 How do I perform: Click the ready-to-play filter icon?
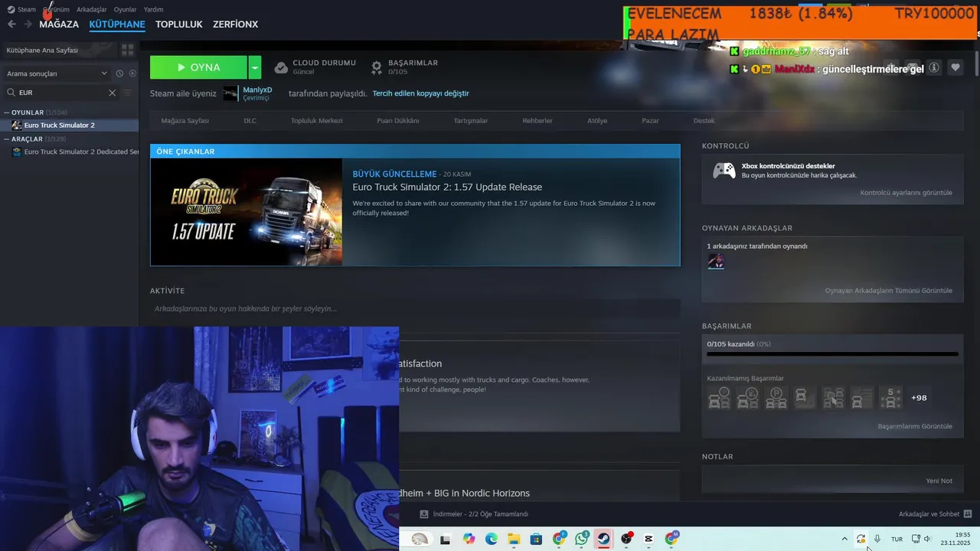pos(132,73)
